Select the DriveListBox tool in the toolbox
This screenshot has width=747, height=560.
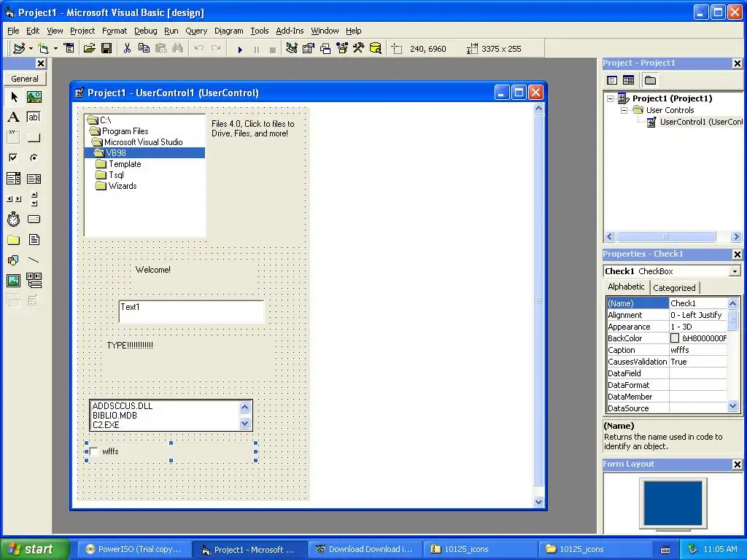(x=34, y=219)
